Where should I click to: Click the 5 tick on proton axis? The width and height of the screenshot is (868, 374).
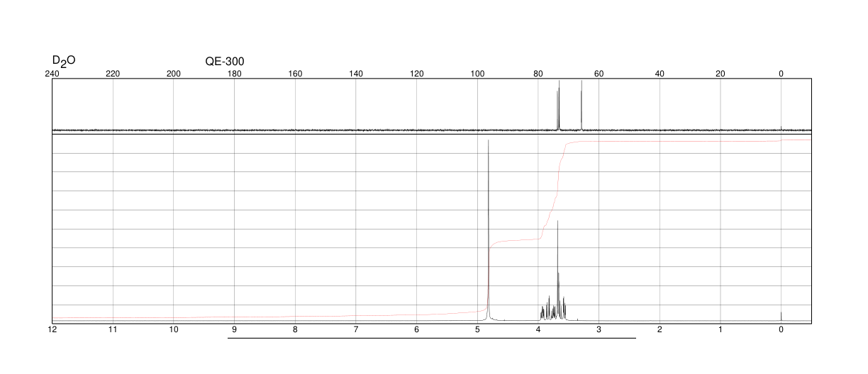pos(477,330)
